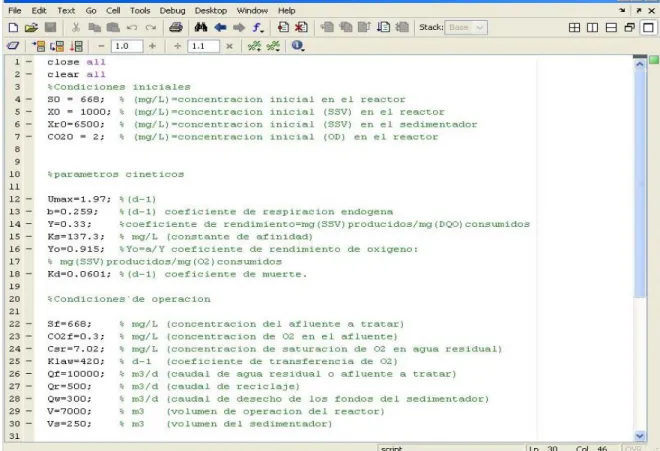Split editor left and right
Viewport: 660px width, 451px height.
(x=592, y=28)
